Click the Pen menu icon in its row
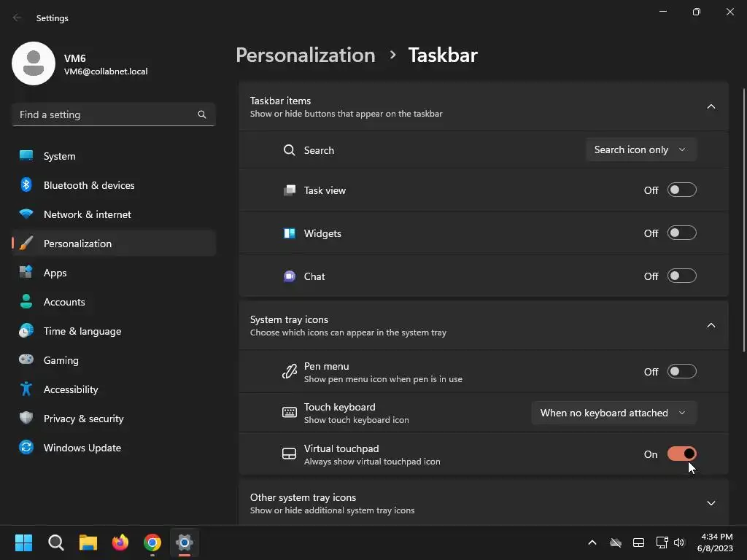The image size is (747, 560). coord(289,371)
